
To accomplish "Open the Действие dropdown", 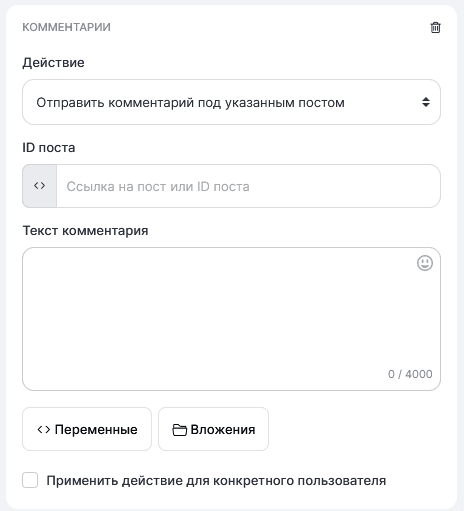I will click(x=231, y=102).
